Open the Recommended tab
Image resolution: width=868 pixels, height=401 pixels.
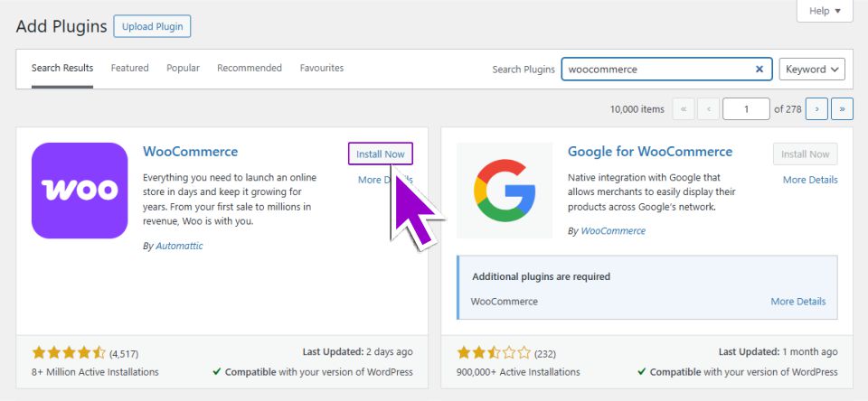(x=250, y=68)
